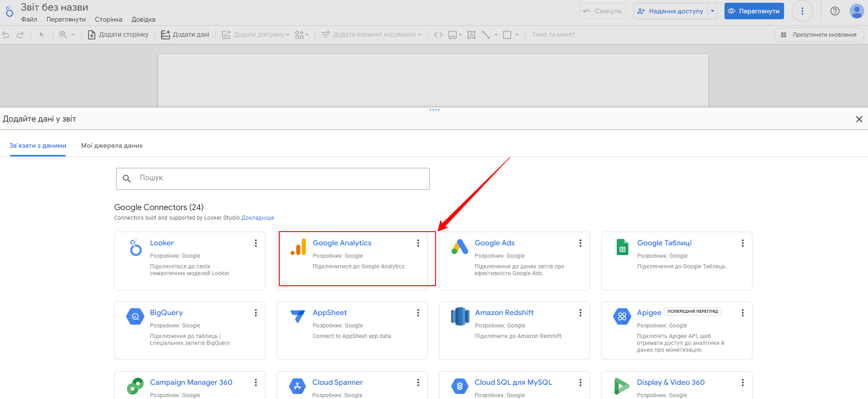Click the undo arrow icon
Viewport: 868px width, 399px height.
(x=6, y=35)
